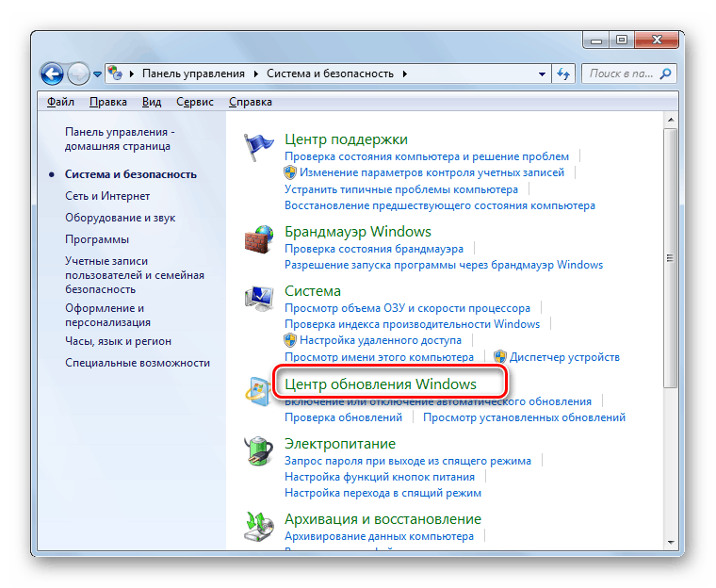716x588 pixels.
Task: Open the recent pages dropdown arrow
Action: tap(97, 74)
